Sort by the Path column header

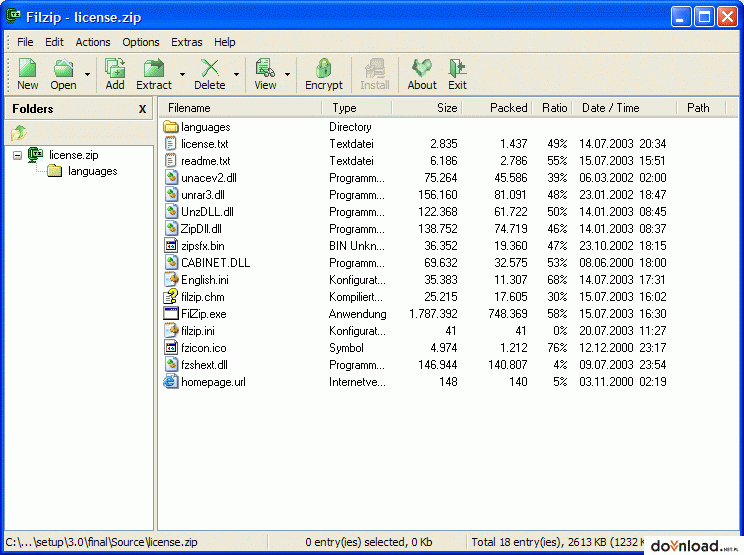pyautogui.click(x=701, y=108)
